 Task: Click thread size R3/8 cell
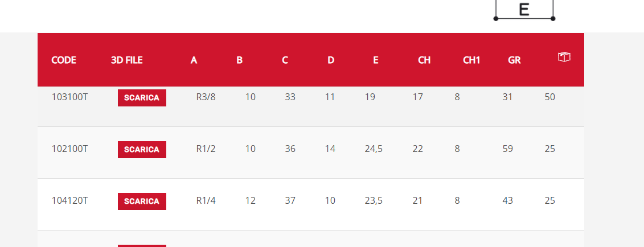click(x=206, y=97)
